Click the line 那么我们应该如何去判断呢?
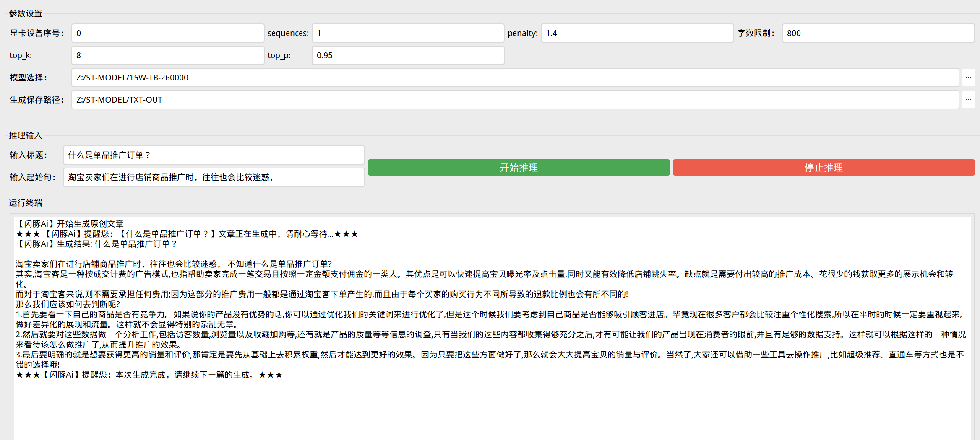This screenshot has height=440, width=980. (68, 304)
